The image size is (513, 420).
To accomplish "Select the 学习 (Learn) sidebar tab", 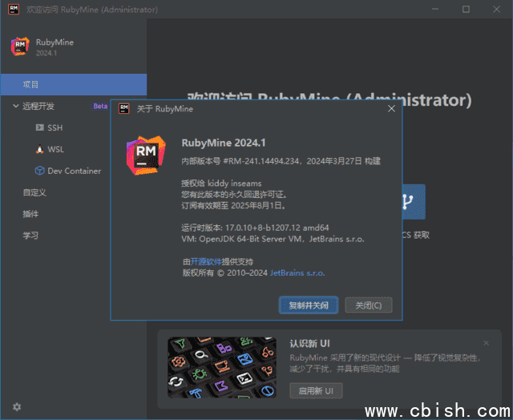I will (x=30, y=236).
